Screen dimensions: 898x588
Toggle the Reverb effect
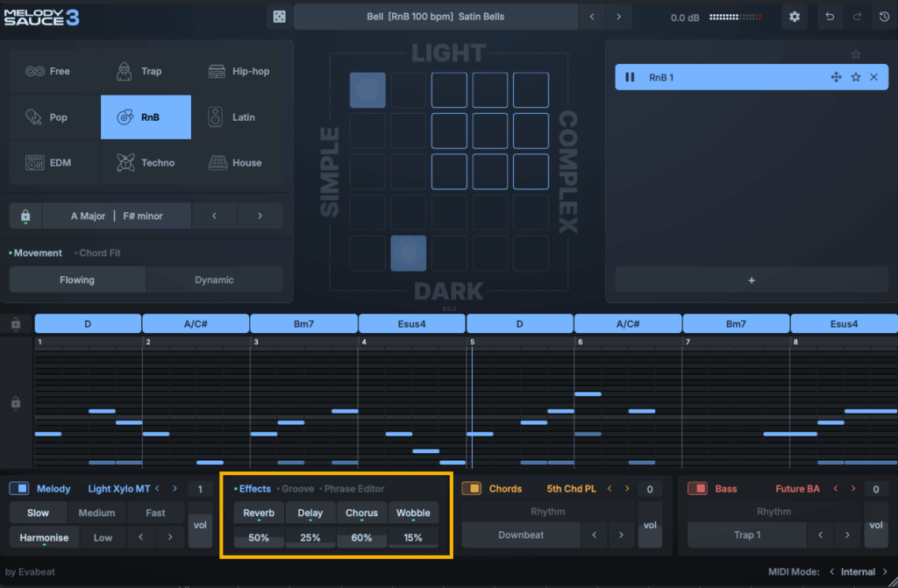click(259, 513)
